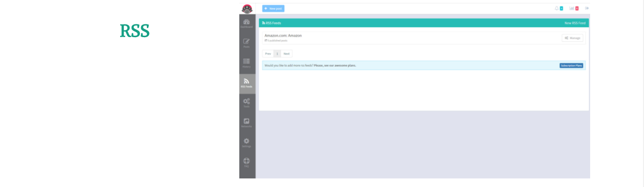Click the New RSS Feed link
Viewport: 644px width, 187px height.
point(575,23)
